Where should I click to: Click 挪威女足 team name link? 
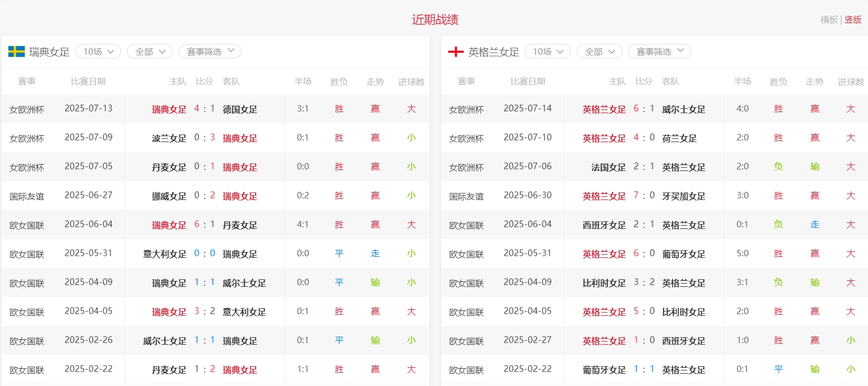(x=169, y=196)
